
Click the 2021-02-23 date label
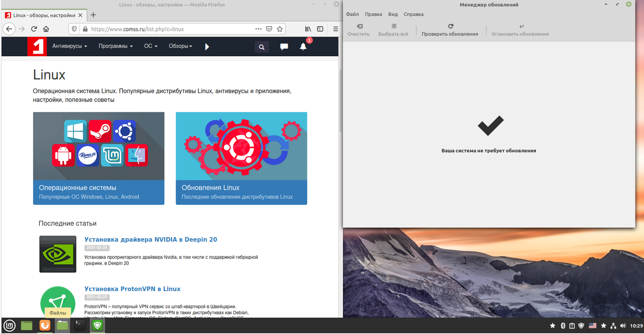click(97, 297)
